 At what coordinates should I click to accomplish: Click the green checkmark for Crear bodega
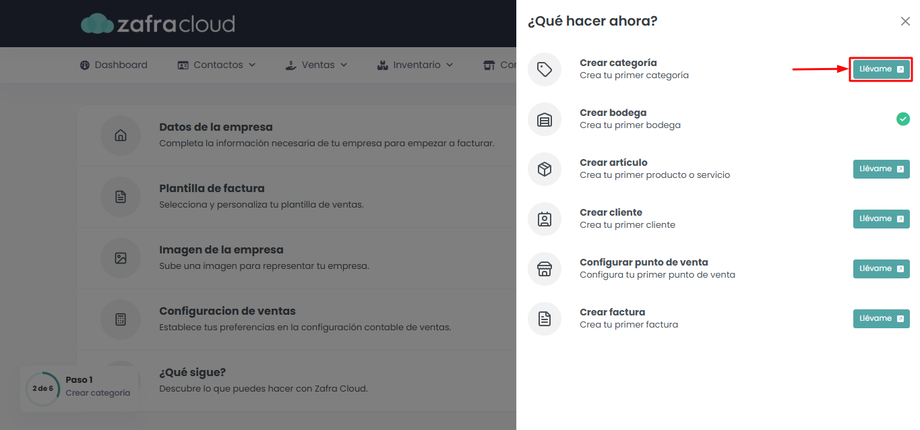902,119
